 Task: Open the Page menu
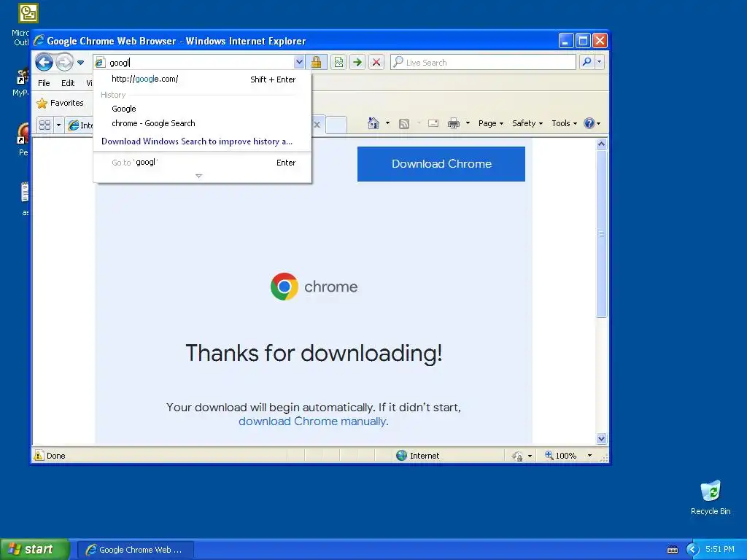pos(491,123)
